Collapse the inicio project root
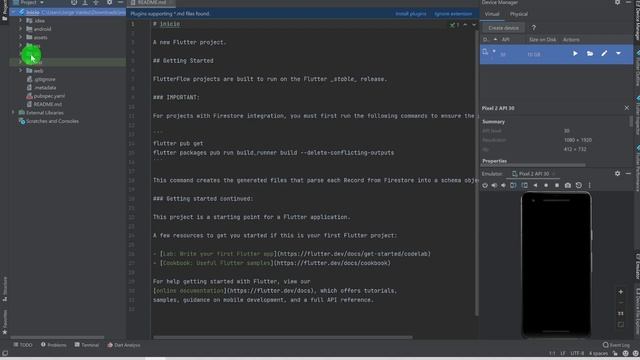 point(13,12)
